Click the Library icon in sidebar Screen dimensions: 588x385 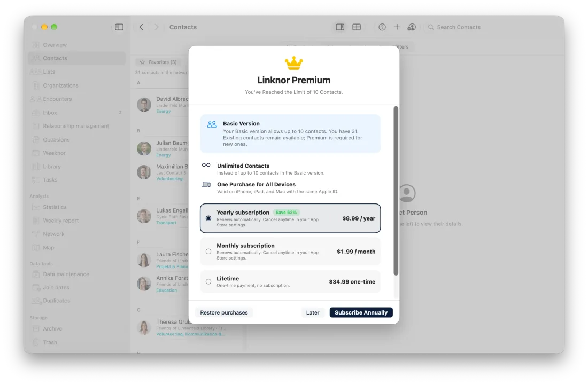(x=36, y=167)
